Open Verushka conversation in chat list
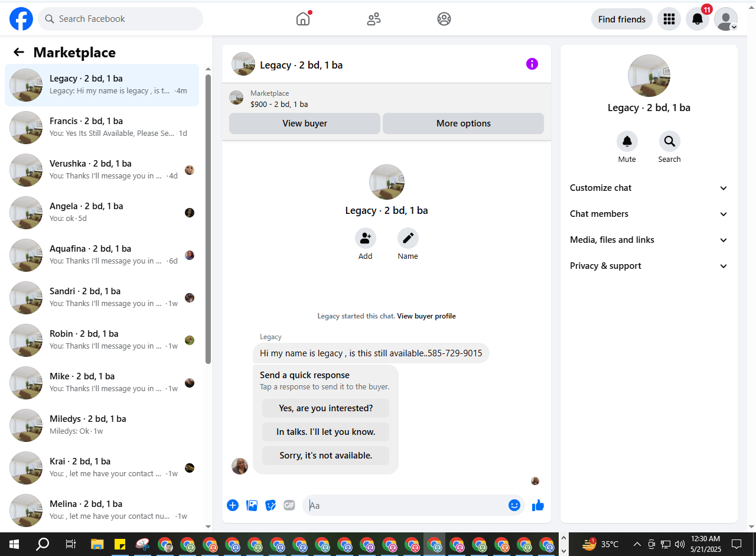 point(102,170)
